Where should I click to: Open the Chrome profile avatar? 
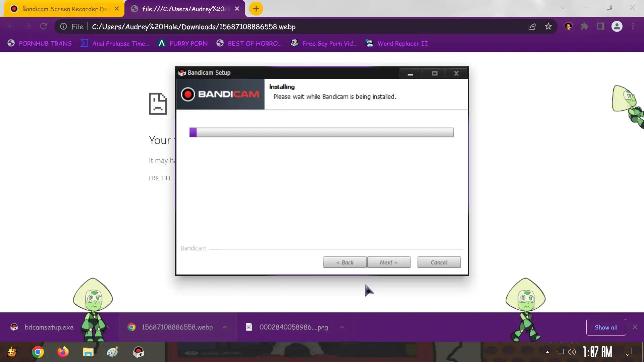click(617, 26)
